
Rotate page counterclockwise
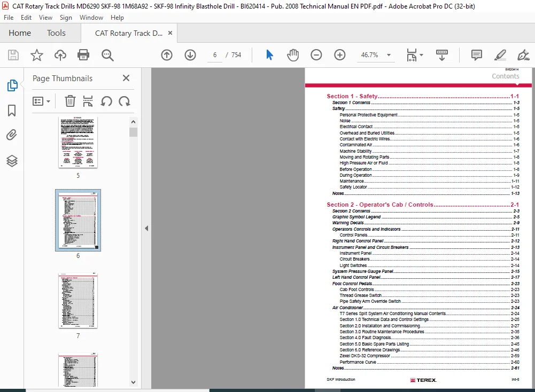click(x=106, y=101)
